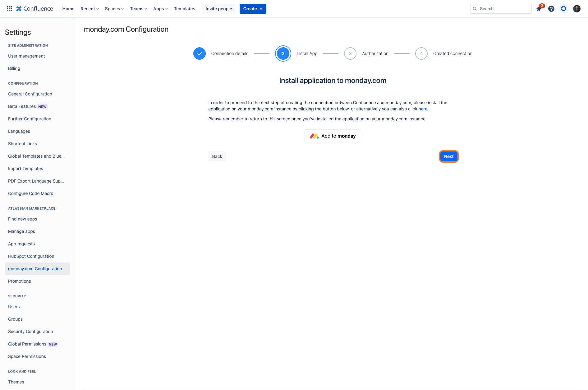This screenshot has height=390, width=588.
Task: Open Themes under Look and Feel
Action: tap(37, 382)
